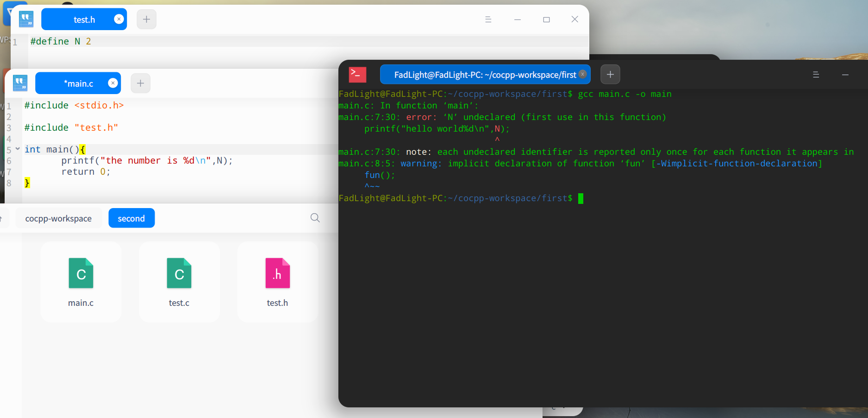Click the second folder breadcrumb
The height and width of the screenshot is (418, 868).
[131, 218]
